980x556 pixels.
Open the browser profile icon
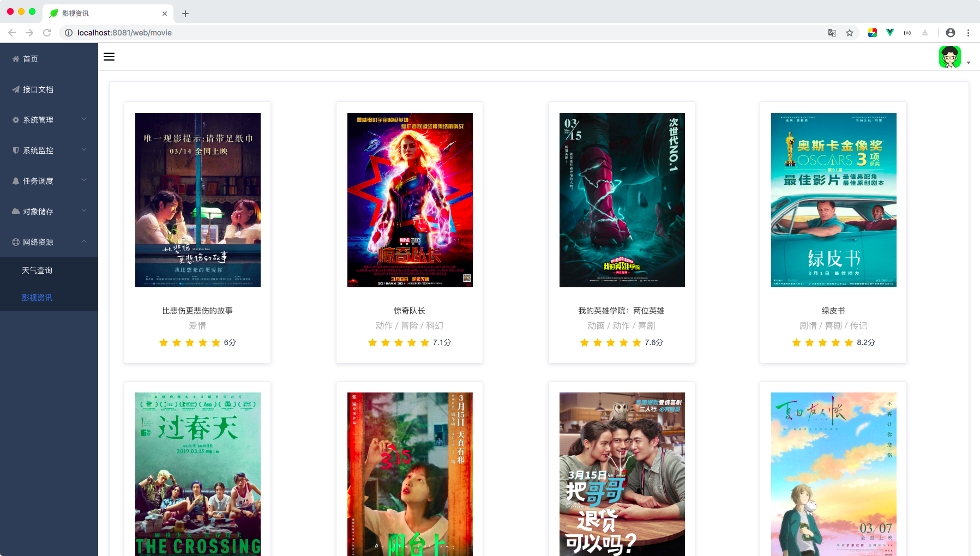coord(951,33)
